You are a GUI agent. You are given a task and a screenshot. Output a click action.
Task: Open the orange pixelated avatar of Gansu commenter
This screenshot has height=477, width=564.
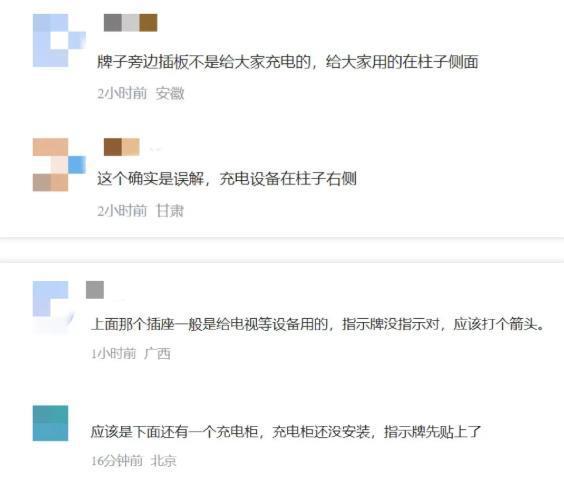click(x=59, y=164)
